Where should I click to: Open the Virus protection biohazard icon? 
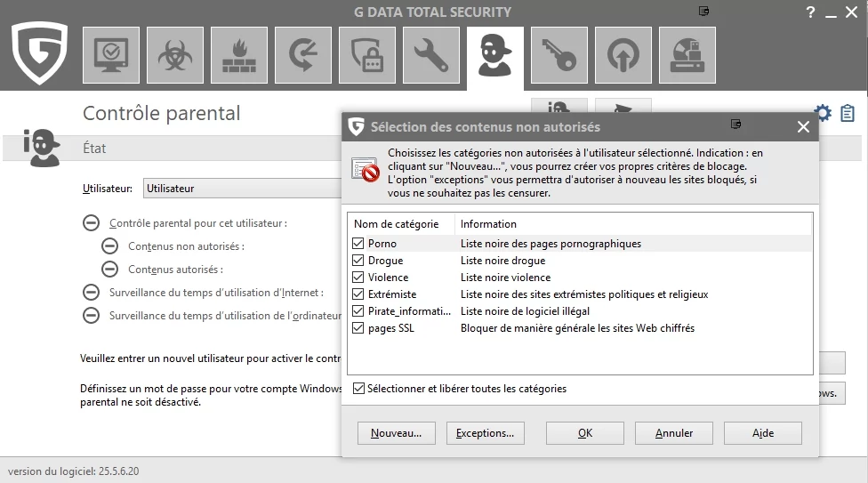(175, 55)
